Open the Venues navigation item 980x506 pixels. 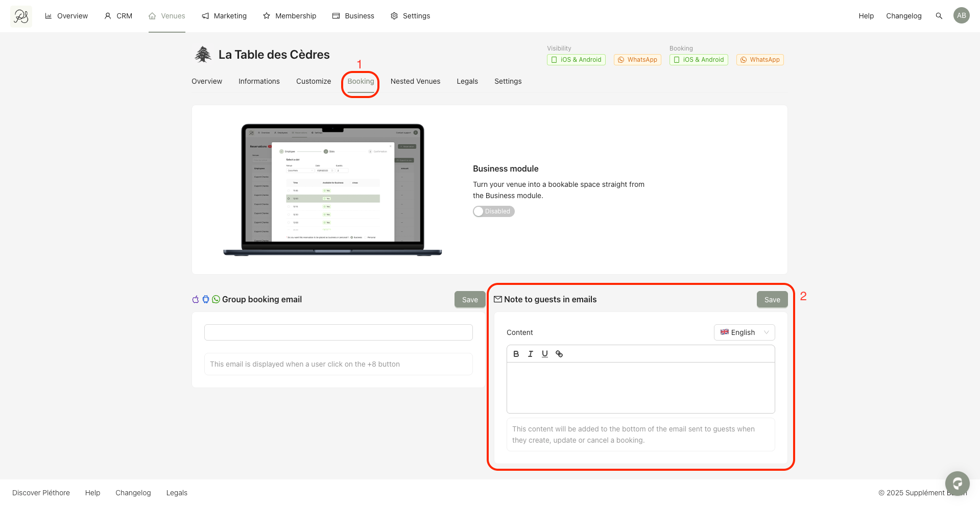167,16
